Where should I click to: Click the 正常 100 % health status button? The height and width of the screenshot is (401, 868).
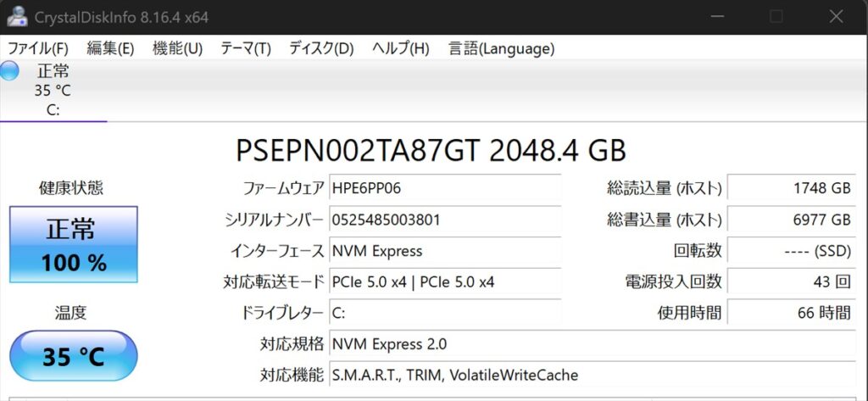74,244
